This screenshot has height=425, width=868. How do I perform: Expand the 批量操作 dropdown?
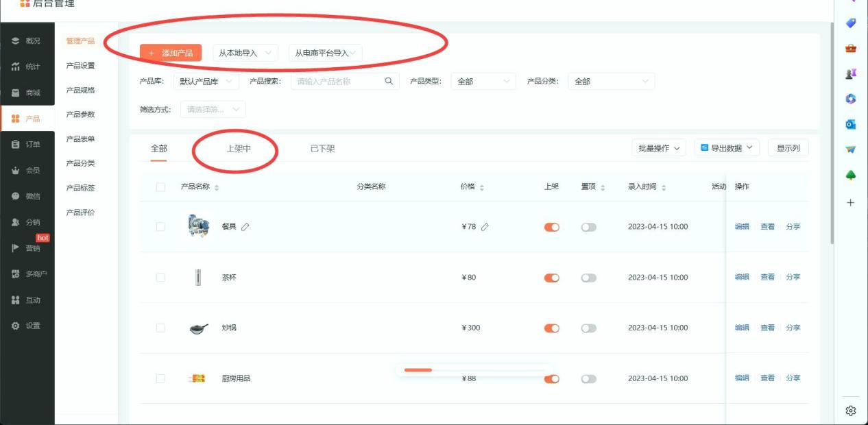coord(658,148)
